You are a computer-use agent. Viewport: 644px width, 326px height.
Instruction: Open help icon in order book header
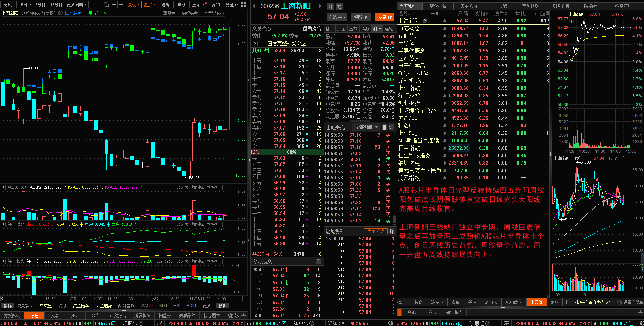coord(255,44)
